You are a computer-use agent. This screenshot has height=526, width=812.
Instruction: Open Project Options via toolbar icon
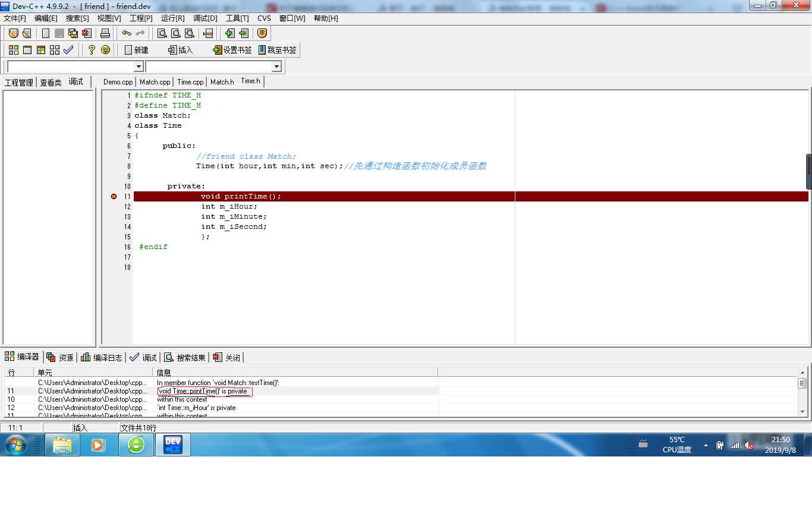262,33
